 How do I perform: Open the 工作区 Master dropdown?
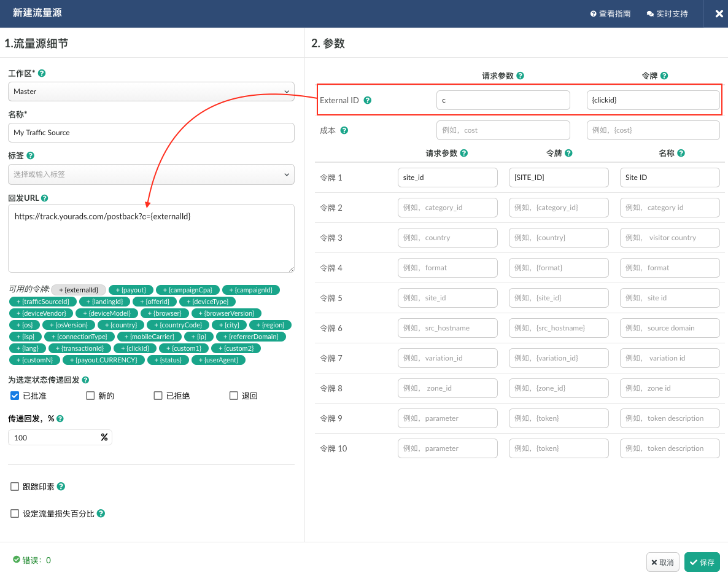coord(151,92)
